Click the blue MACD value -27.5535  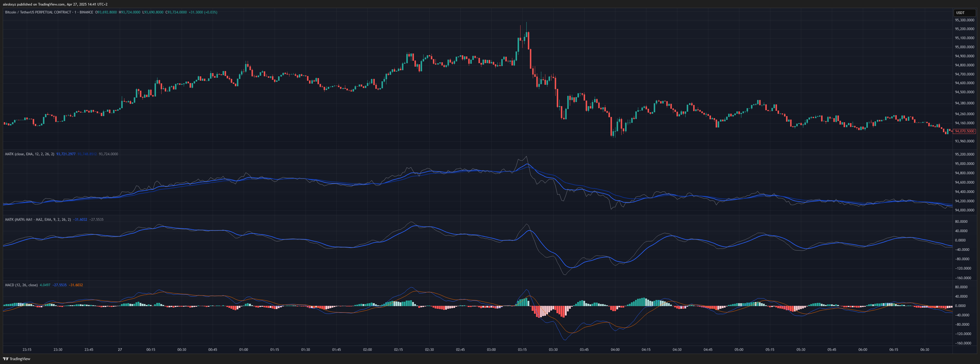pyautogui.click(x=59, y=285)
